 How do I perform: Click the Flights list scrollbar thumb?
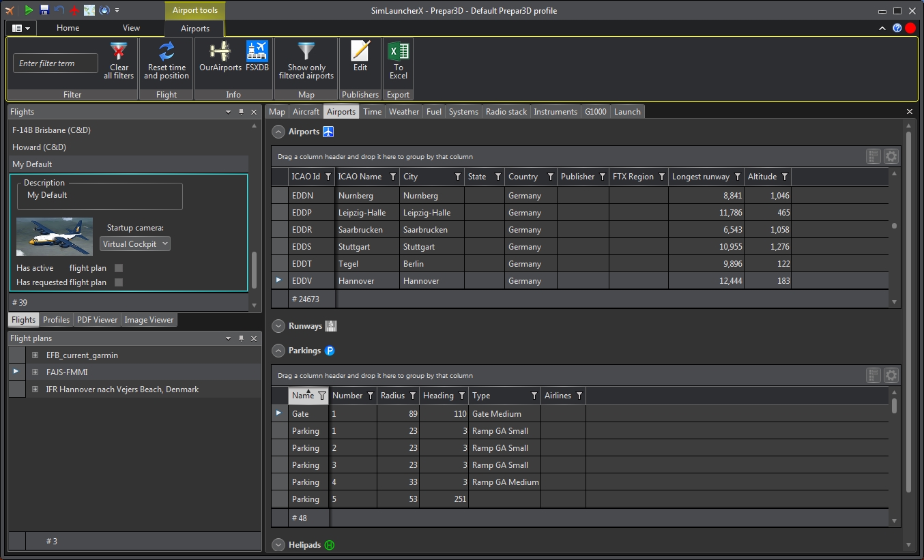click(255, 271)
